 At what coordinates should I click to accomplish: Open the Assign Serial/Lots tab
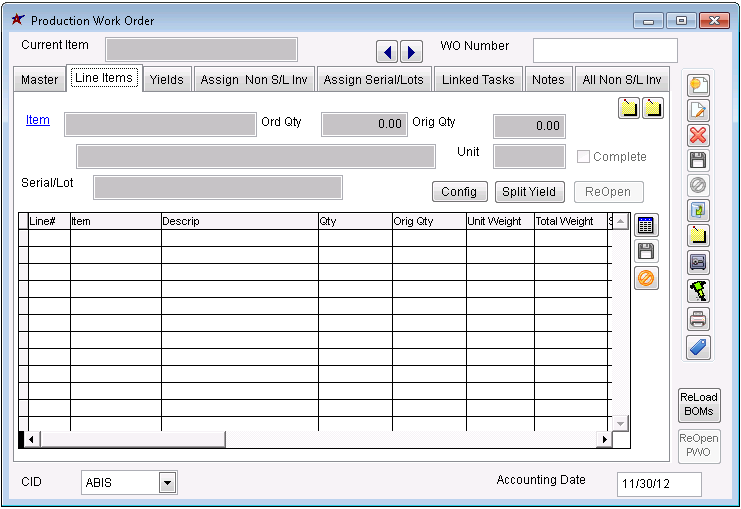(374, 80)
